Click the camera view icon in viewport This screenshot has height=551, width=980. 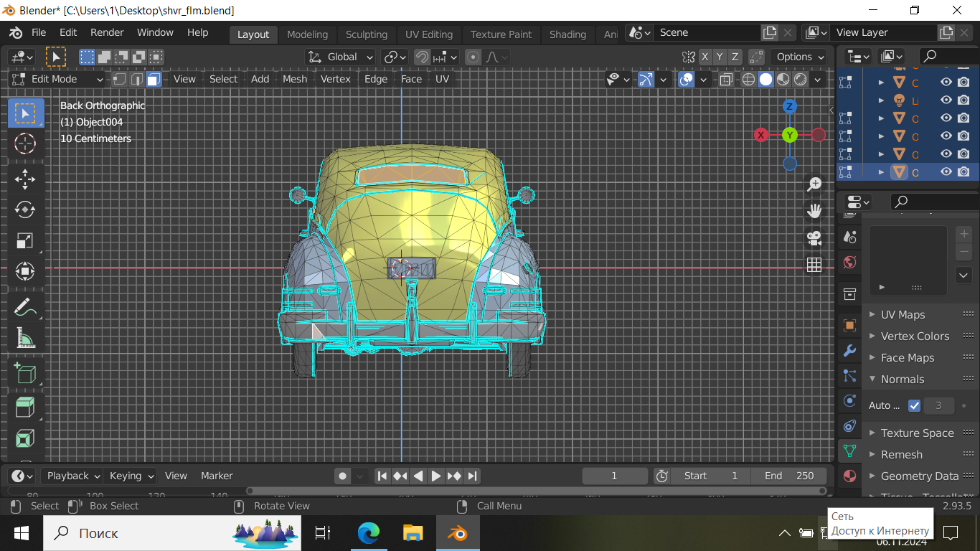[x=814, y=237]
